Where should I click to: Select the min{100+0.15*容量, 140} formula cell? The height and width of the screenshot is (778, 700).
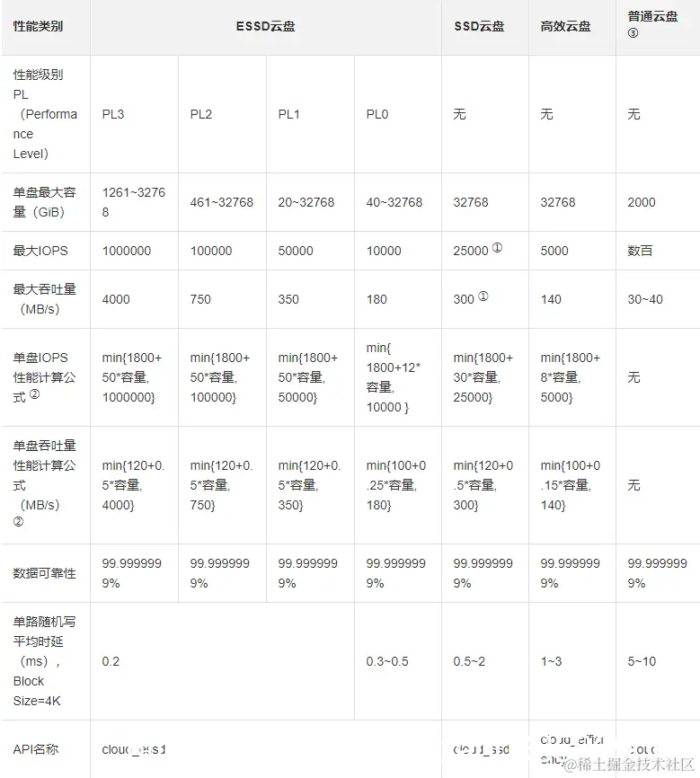(571, 485)
